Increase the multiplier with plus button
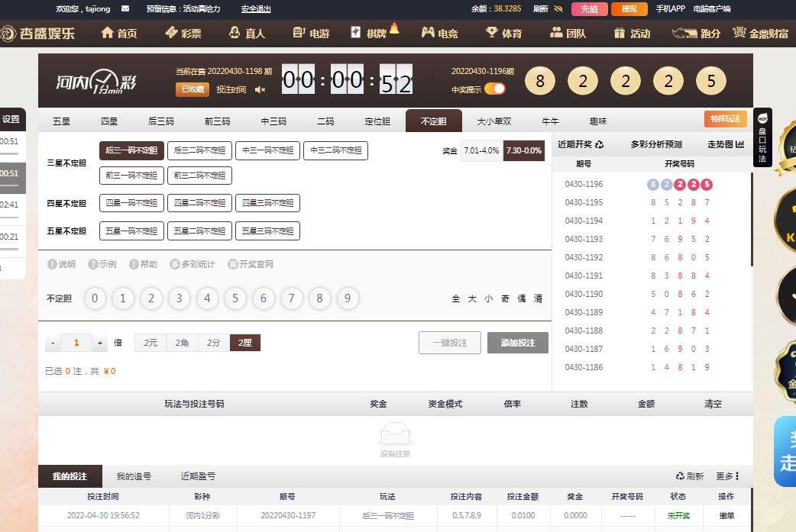796x532 pixels. [x=99, y=343]
